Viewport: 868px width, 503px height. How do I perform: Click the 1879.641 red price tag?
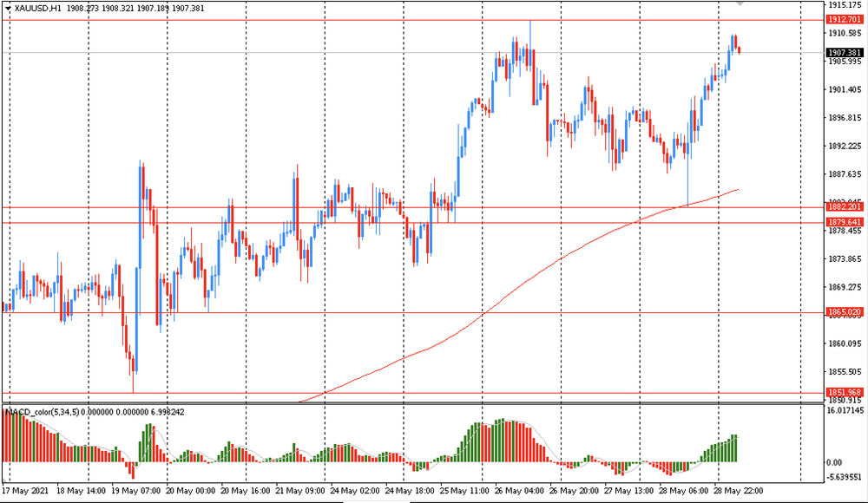(x=845, y=223)
